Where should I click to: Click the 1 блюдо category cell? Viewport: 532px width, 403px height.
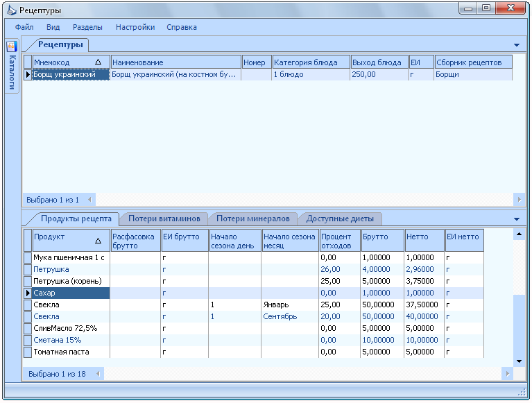[311, 75]
